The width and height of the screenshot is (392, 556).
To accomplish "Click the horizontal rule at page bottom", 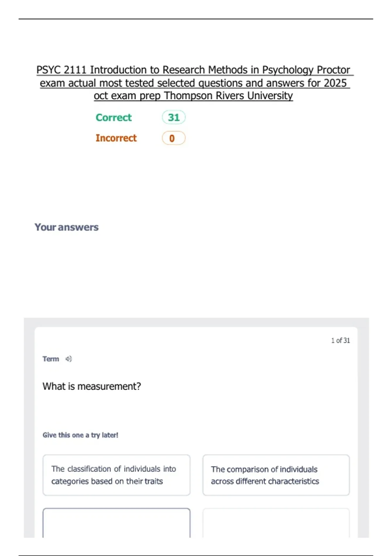I will [196, 555].
